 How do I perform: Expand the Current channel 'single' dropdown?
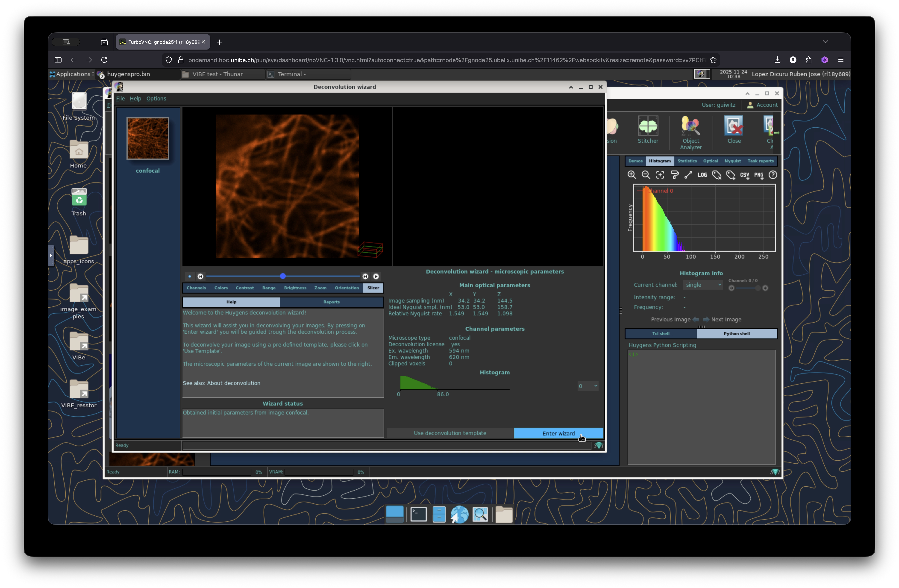click(x=703, y=285)
